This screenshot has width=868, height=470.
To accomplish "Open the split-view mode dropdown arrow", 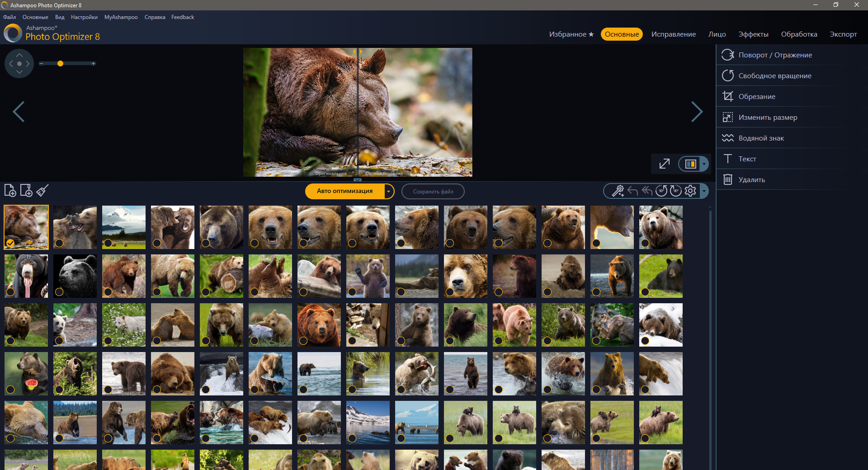I will (x=704, y=164).
